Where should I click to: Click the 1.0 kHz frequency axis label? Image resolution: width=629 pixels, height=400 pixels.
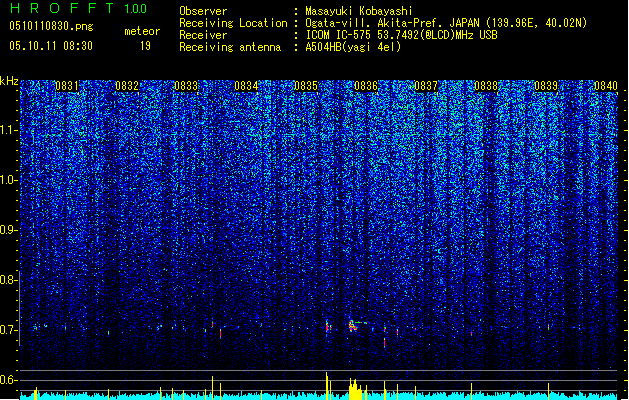coord(8,180)
